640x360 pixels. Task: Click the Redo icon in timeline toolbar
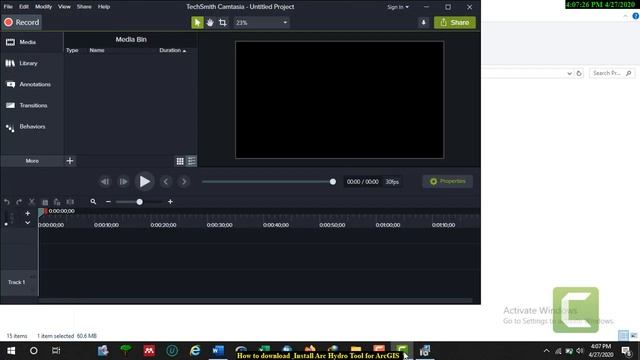pos(19,202)
